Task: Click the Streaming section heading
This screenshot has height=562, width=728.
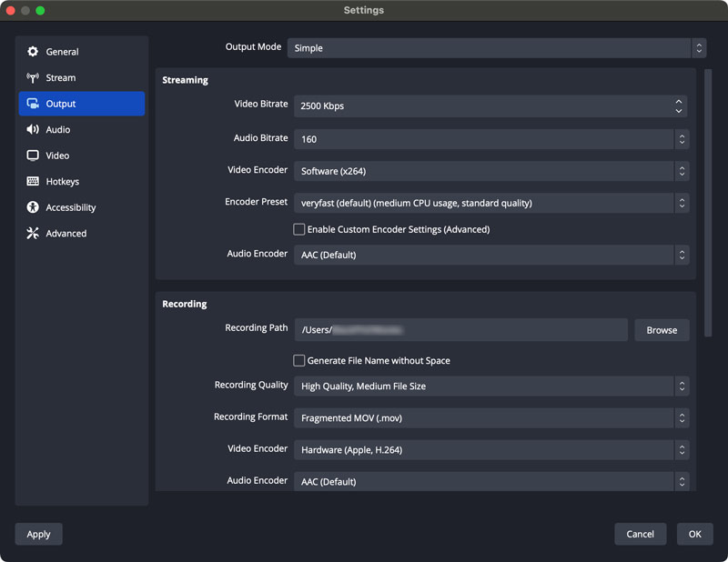Action: click(185, 80)
